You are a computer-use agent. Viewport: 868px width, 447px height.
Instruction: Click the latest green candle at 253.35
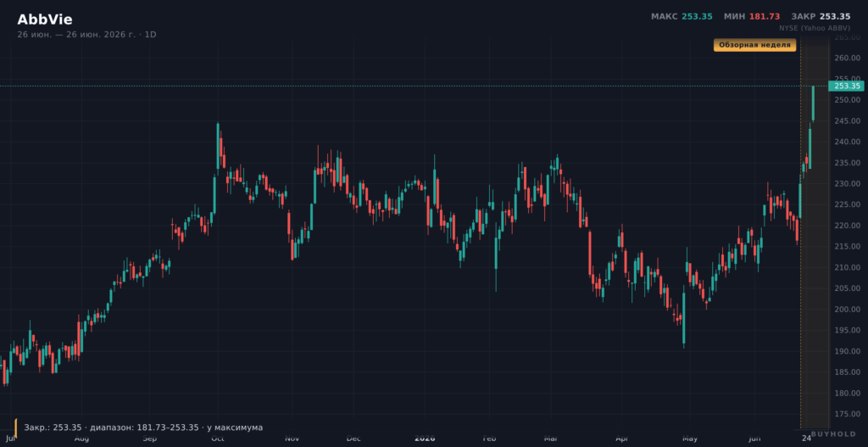[813, 103]
